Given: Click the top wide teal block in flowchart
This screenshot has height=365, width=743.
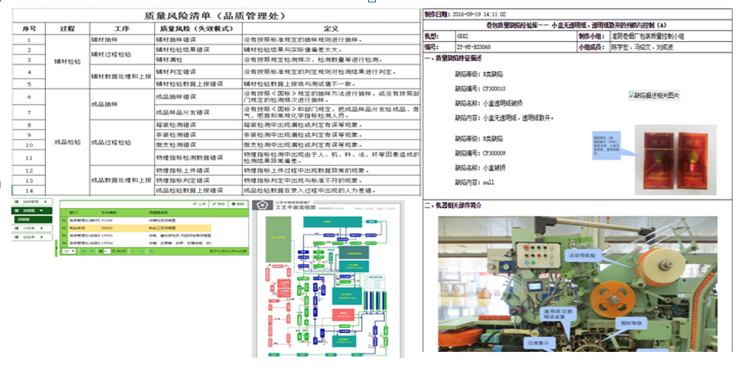Looking at the screenshot, I should pyautogui.click(x=333, y=221).
